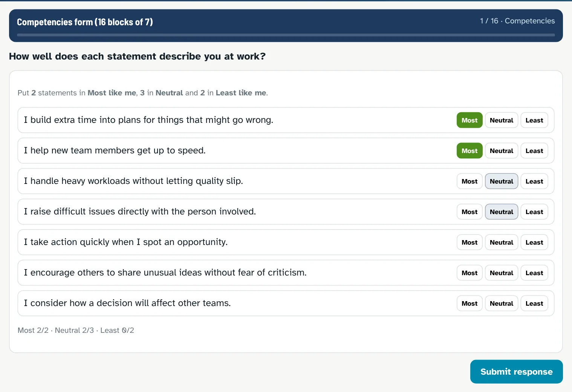Click the 'Competencies form (16 blocks of 7)' title

(85, 22)
